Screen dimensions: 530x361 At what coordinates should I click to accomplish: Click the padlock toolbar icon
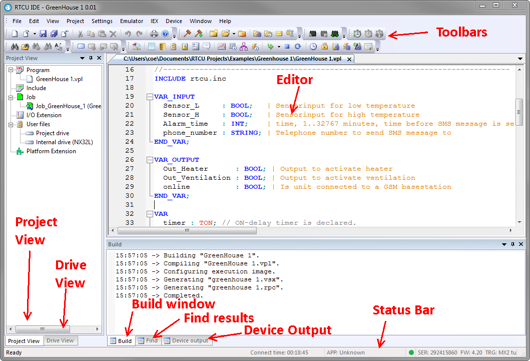324,46
